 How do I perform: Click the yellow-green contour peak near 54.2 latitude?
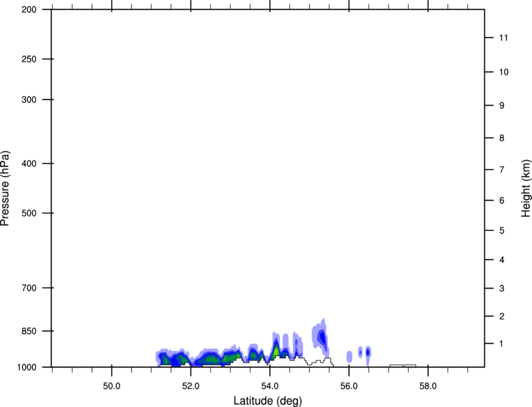[x=277, y=351]
